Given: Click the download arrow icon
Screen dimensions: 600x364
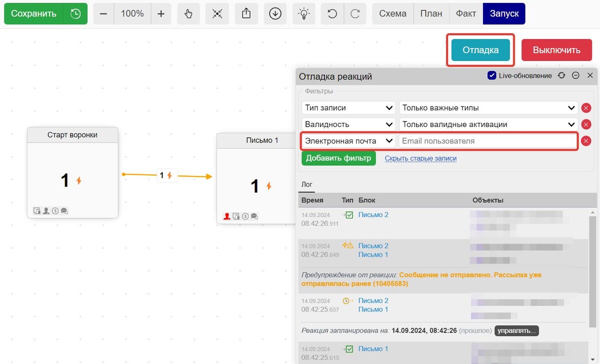Looking at the screenshot, I should pyautogui.click(x=275, y=14).
